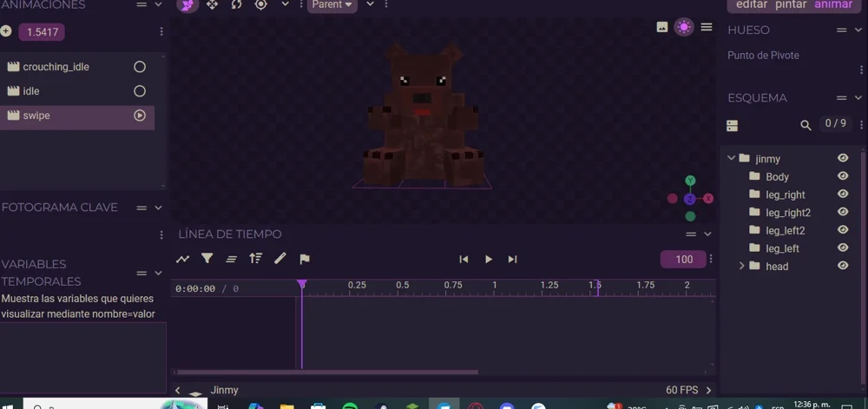The height and width of the screenshot is (409, 868).
Task: Click the 0:00:00 timestamp display
Action: 194,289
